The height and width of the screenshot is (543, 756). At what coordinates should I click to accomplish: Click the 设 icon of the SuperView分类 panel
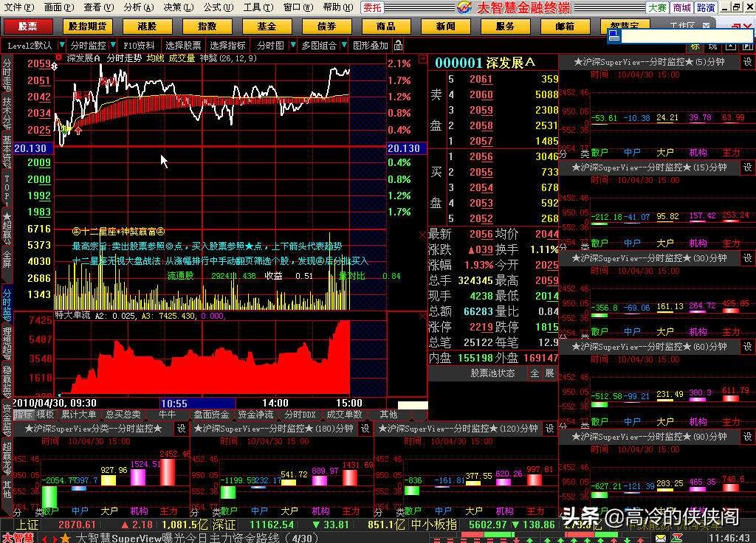182,429
